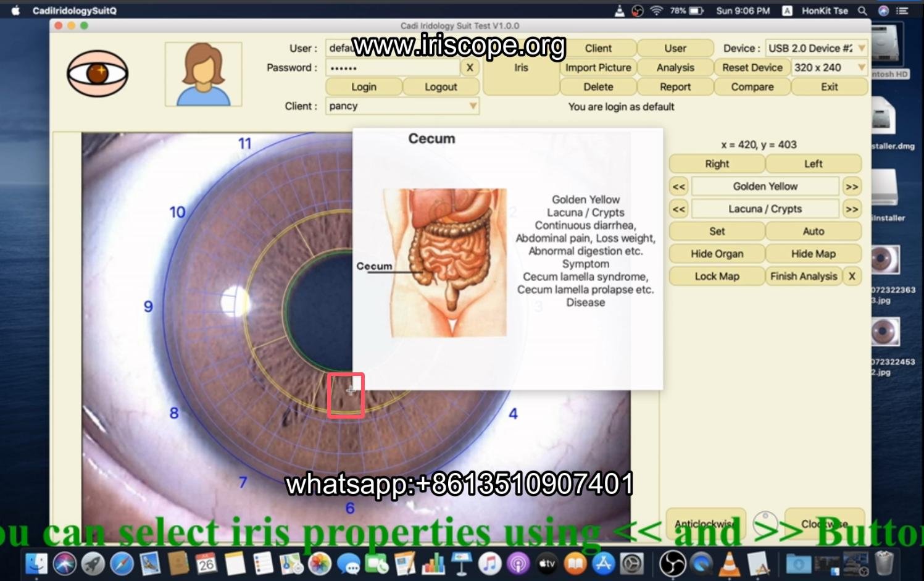Go to previous iris sign before Lacuna / Crypts
This screenshot has width=924, height=581.
click(678, 209)
